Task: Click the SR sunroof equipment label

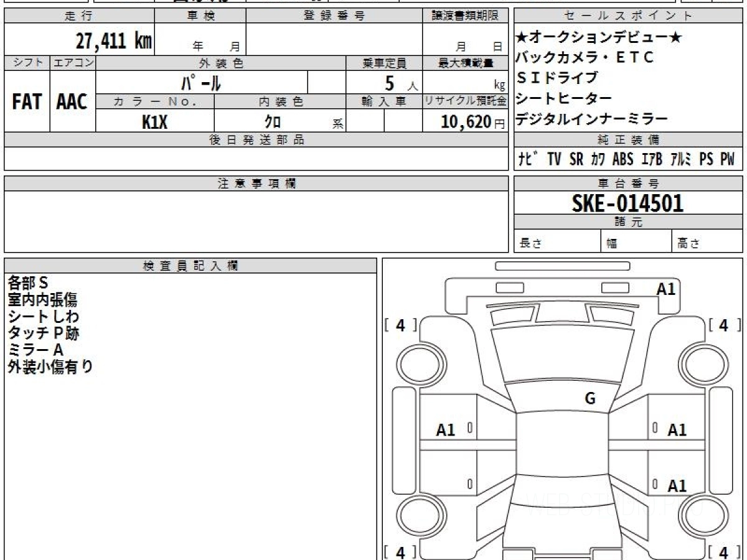Action: coord(576,159)
